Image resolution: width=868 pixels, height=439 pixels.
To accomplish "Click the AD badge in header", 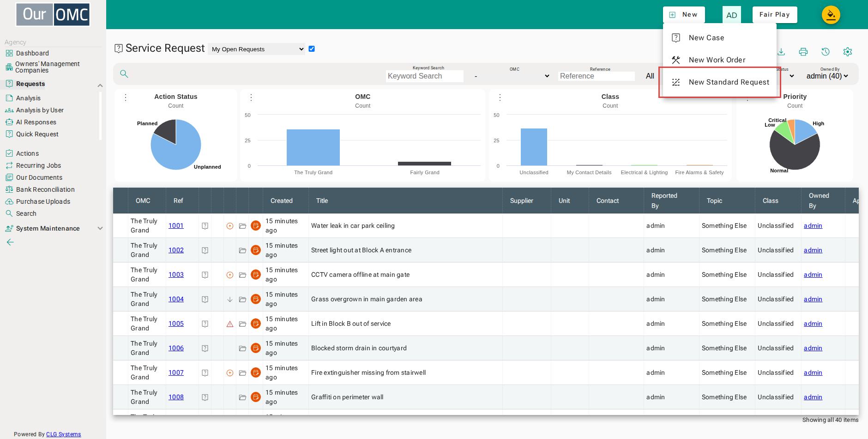I will [732, 15].
